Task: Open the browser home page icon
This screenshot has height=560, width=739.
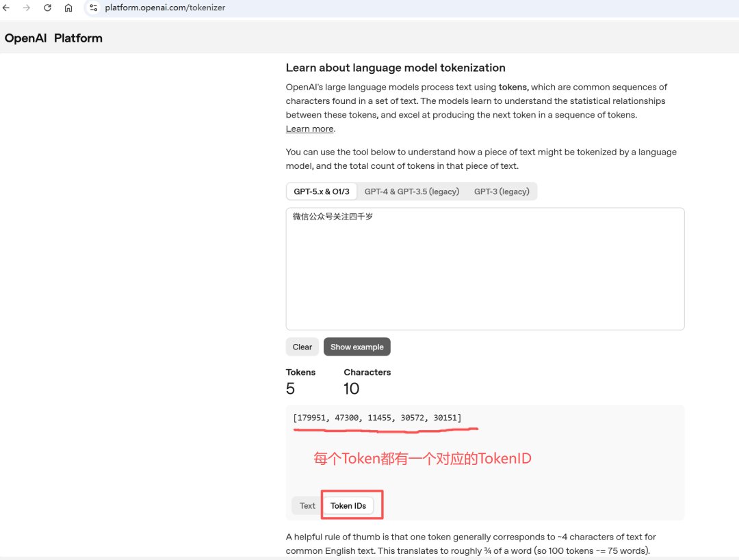Action: (x=68, y=8)
